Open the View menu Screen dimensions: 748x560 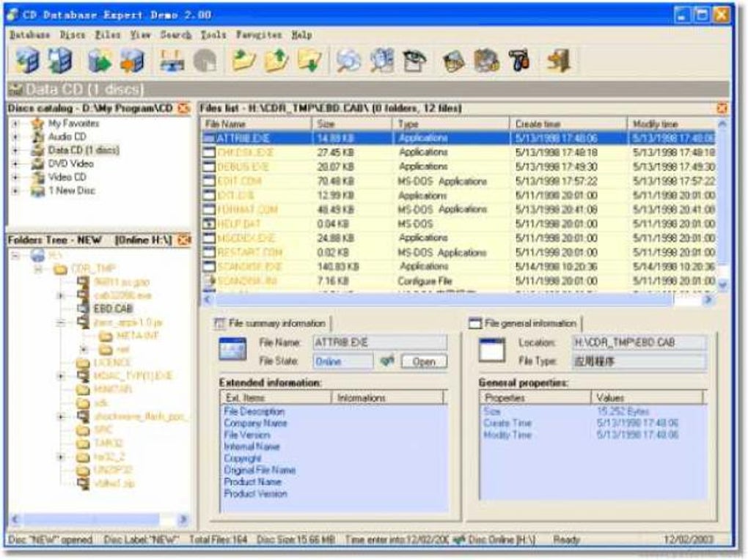tap(140, 35)
